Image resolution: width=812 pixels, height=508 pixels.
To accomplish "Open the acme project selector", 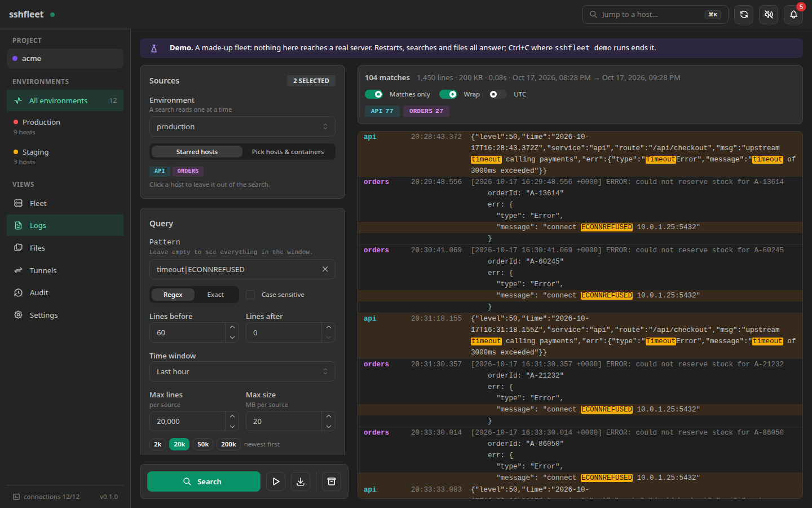I will pos(65,58).
